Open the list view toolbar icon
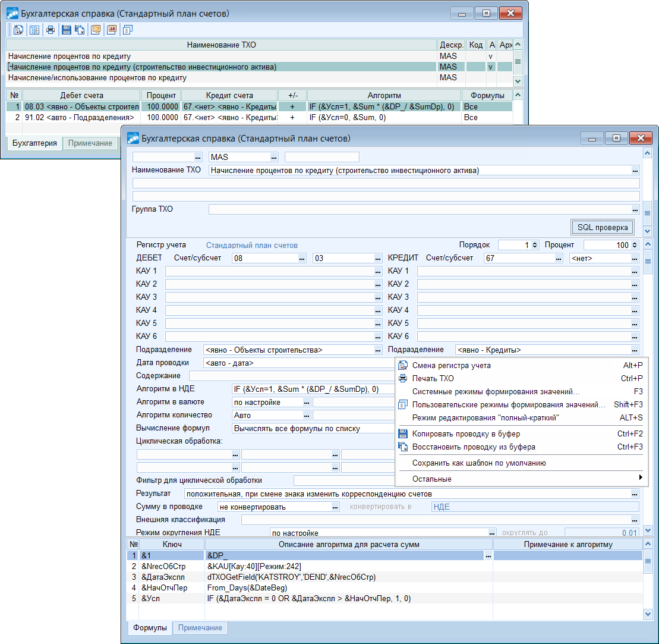659x644 pixels. (34, 30)
